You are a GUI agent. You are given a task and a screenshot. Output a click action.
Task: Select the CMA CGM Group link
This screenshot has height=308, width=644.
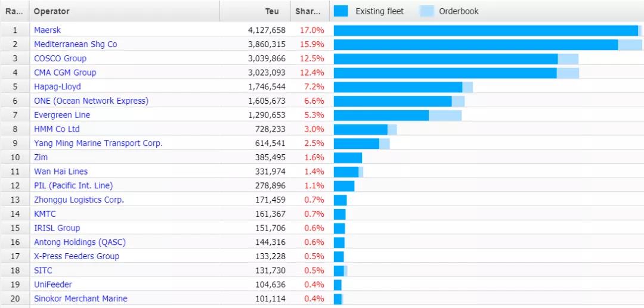[x=65, y=73]
